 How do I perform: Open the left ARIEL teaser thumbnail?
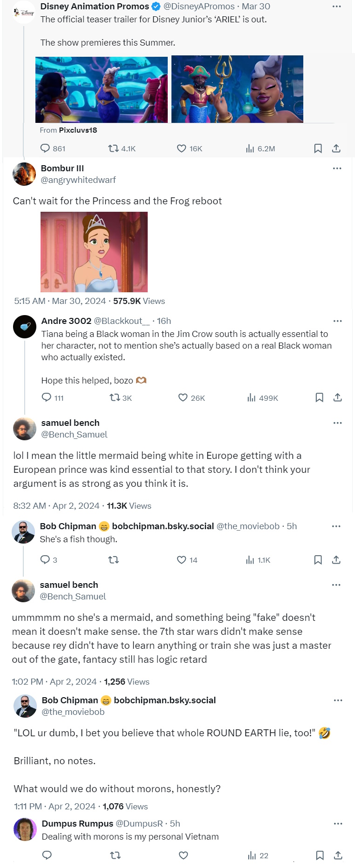coord(102,89)
